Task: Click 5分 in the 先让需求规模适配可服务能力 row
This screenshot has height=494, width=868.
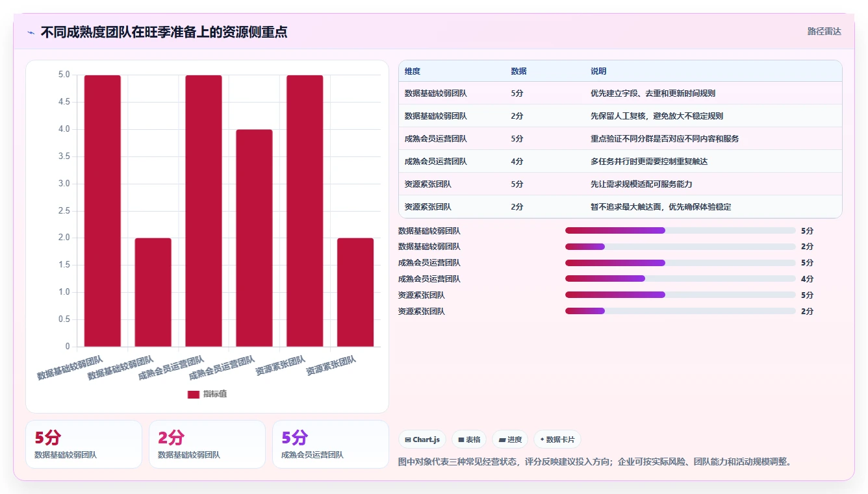Action: pos(517,184)
